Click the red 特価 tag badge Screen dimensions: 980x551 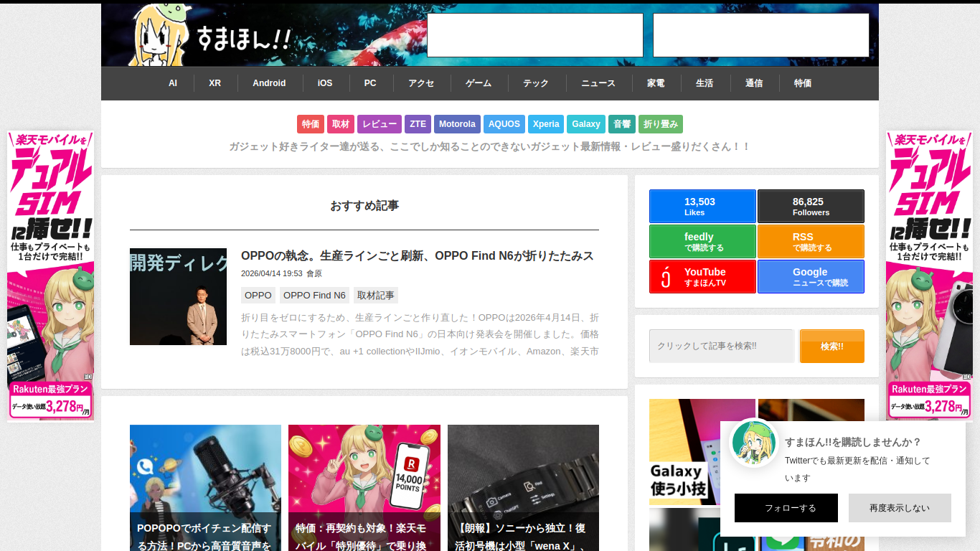311,124
